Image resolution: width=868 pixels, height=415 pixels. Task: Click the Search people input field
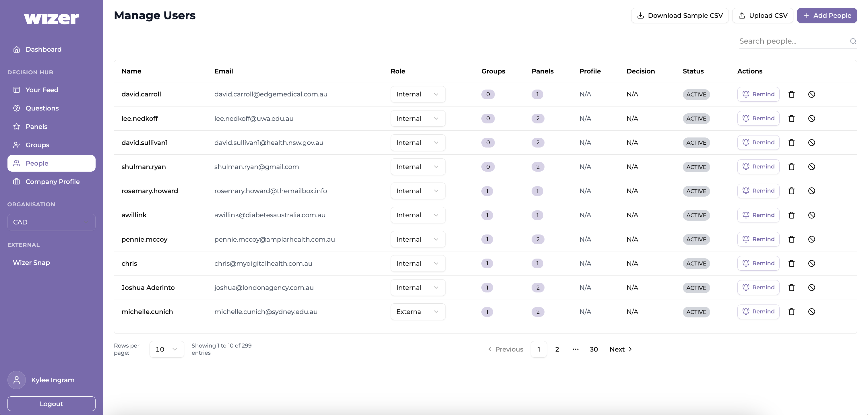[x=792, y=41]
